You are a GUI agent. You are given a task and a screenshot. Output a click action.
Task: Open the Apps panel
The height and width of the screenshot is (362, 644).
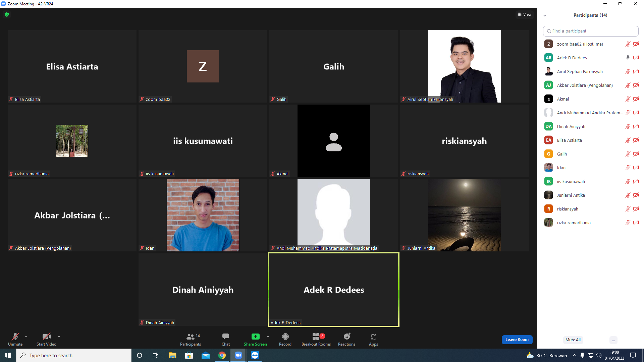[x=373, y=339]
